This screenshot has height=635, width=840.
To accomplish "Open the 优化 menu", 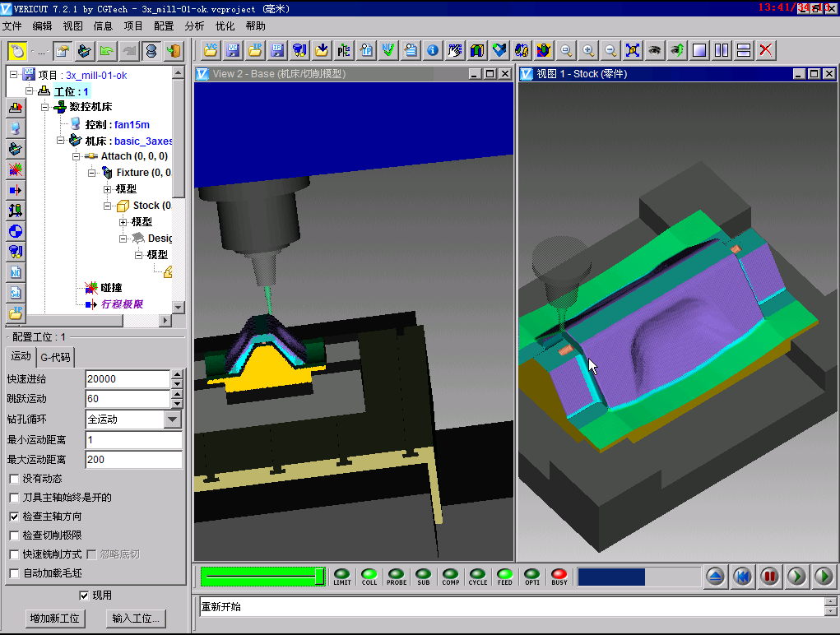I will pyautogui.click(x=225, y=26).
